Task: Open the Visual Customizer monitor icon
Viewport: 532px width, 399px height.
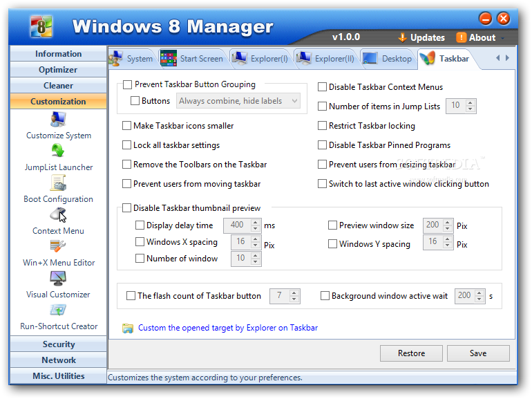Action: [58, 278]
